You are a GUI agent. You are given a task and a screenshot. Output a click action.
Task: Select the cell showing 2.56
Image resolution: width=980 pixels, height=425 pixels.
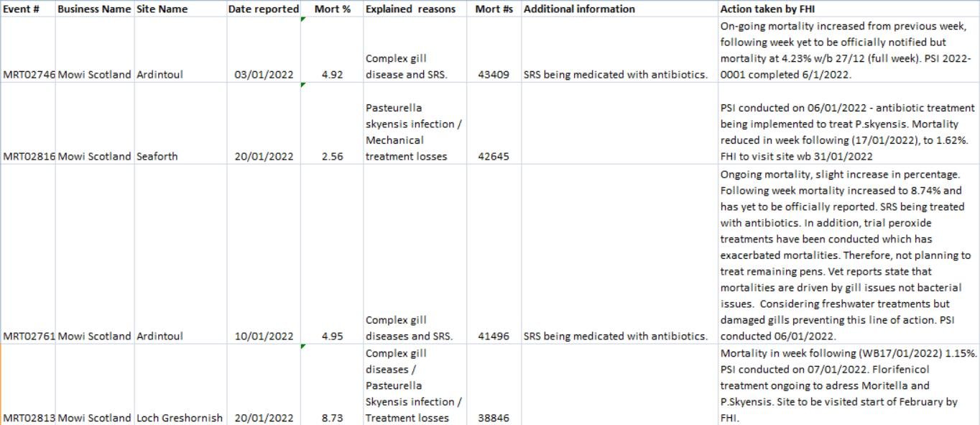pos(332,155)
